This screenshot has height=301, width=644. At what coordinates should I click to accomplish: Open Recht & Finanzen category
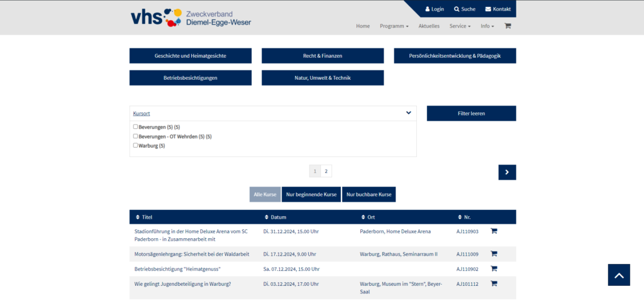pos(323,56)
